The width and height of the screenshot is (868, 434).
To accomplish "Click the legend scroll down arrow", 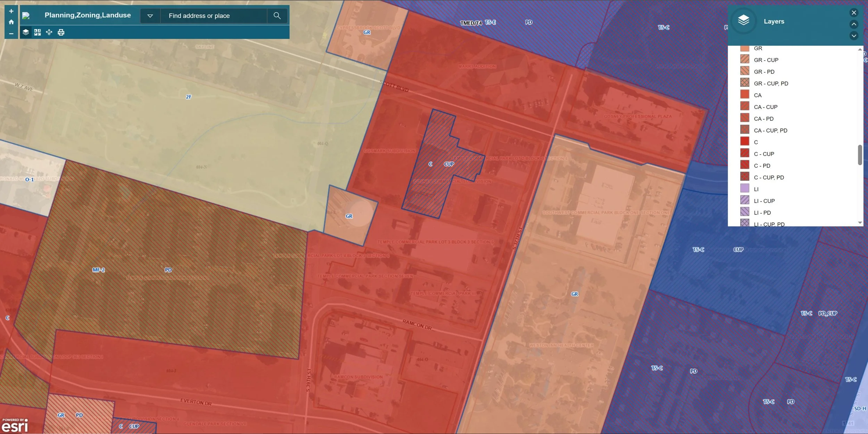I will [x=860, y=223].
